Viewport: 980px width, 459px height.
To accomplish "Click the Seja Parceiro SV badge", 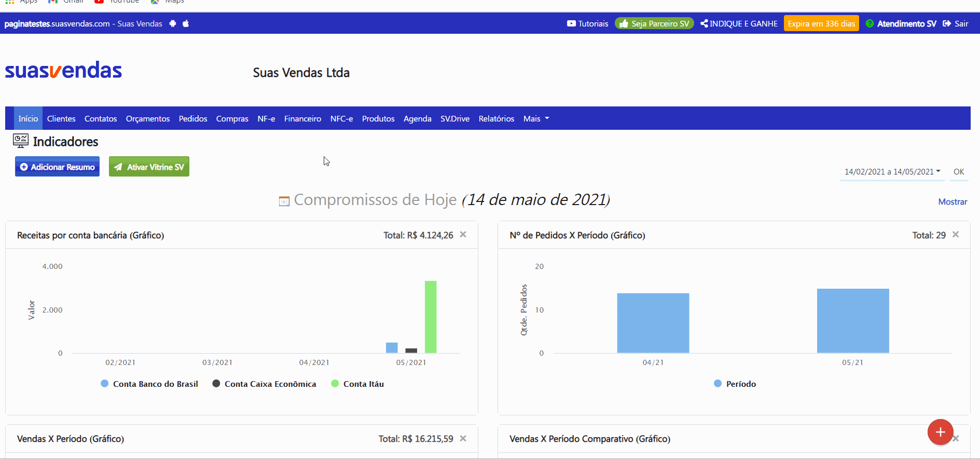I will point(654,23).
